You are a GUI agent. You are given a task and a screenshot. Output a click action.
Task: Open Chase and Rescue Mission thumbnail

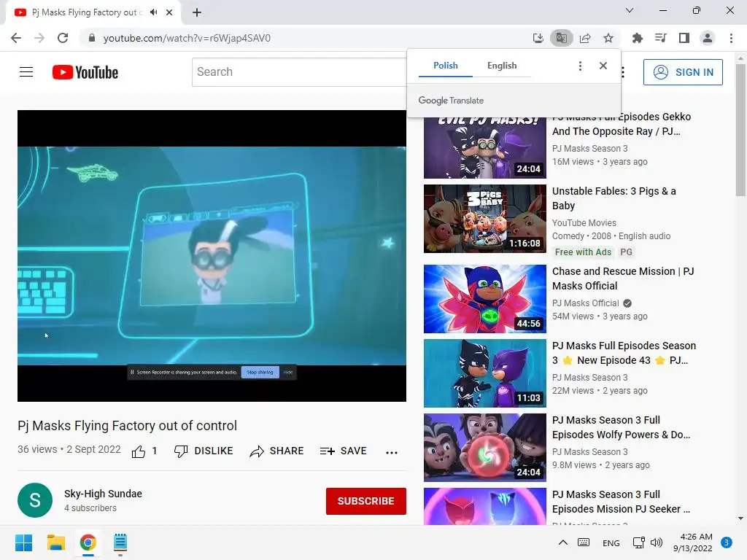[x=484, y=298]
